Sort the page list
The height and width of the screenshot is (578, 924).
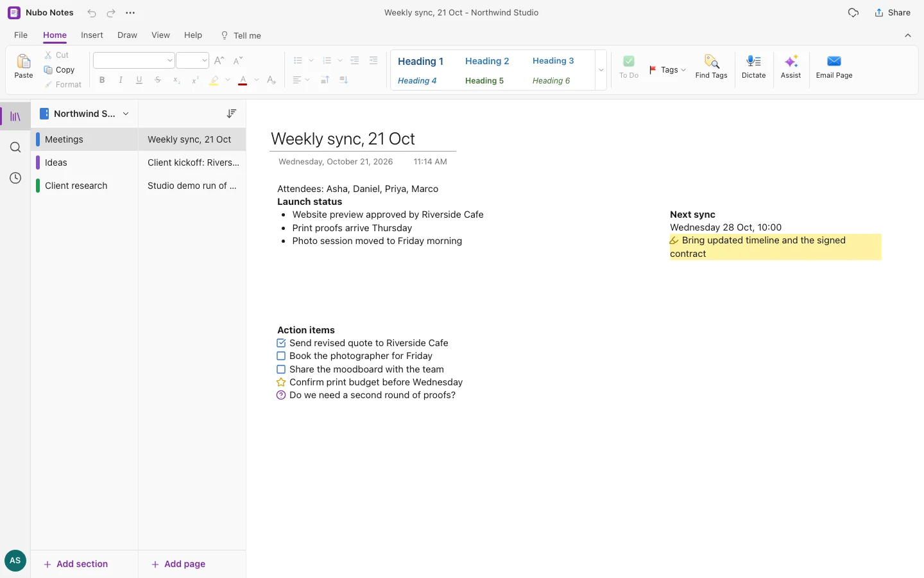click(232, 114)
